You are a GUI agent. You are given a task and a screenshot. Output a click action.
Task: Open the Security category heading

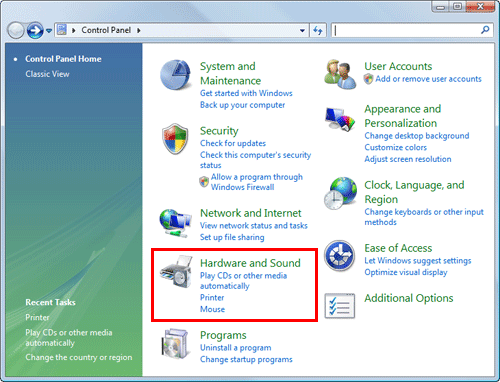coord(219,131)
